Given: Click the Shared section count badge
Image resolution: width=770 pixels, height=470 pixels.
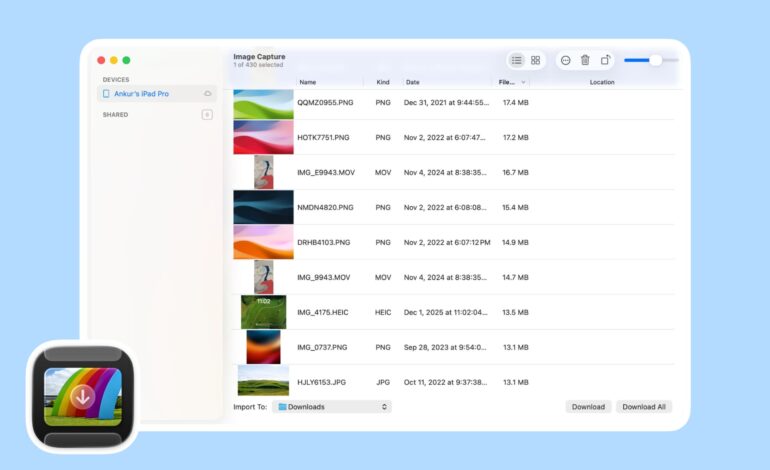Looking at the screenshot, I should tap(207, 115).
